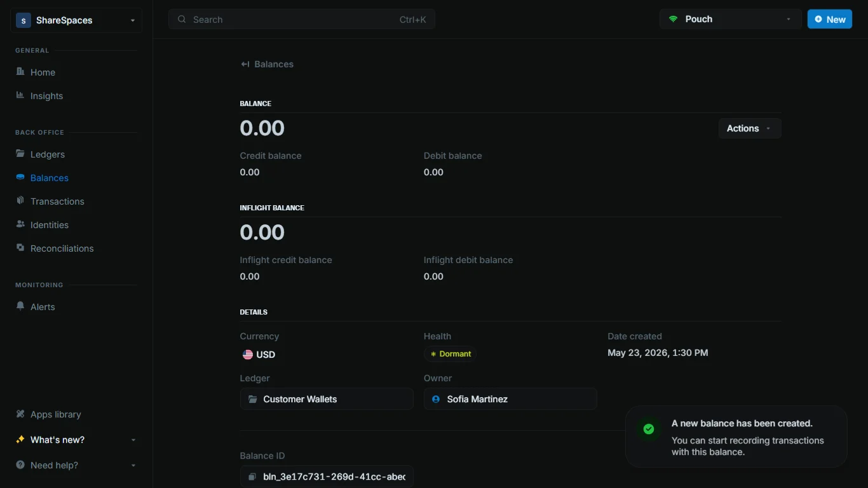This screenshot has width=868, height=488.
Task: Click the Insights chart icon
Action: pyautogui.click(x=20, y=95)
